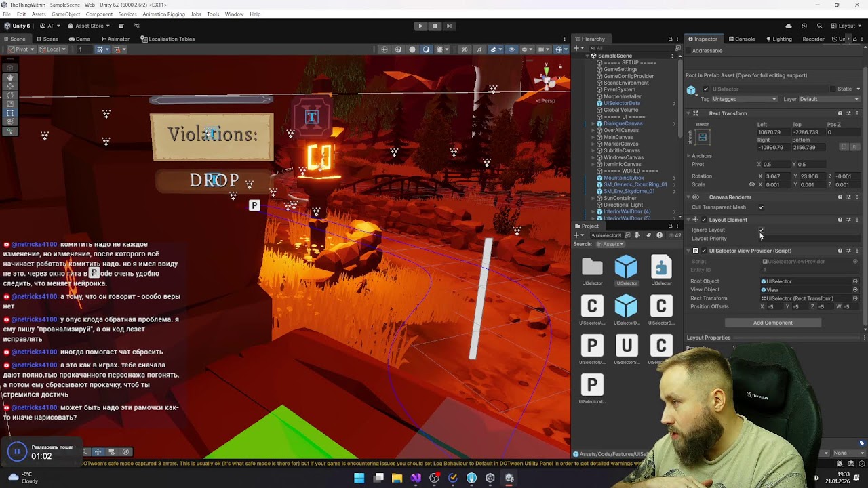
Task: Switch to the Animator tab
Action: coord(115,39)
